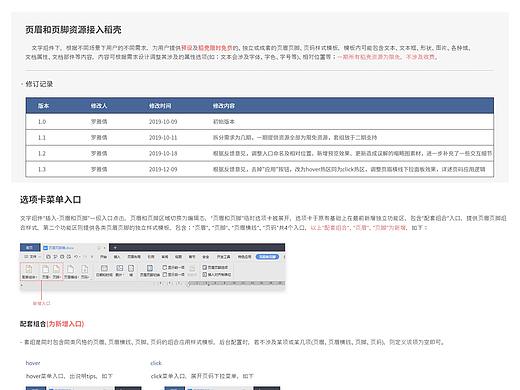Click the 配套组合 icon in the ribbon
This screenshot has width=520, height=390.
click(x=29, y=269)
